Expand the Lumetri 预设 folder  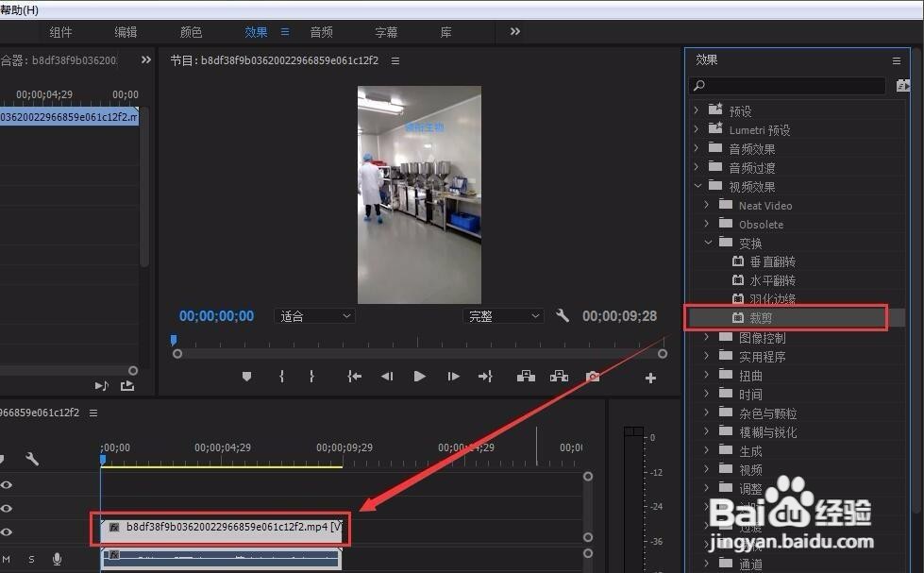point(697,129)
